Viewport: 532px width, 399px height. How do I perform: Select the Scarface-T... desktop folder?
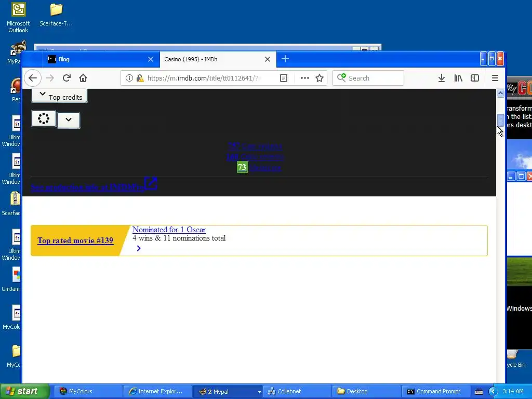click(56, 15)
